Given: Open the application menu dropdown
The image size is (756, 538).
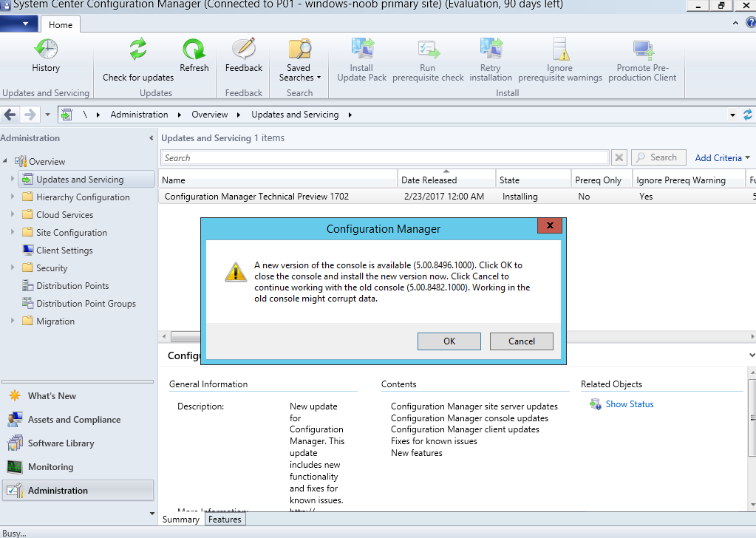Looking at the screenshot, I should (x=18, y=24).
